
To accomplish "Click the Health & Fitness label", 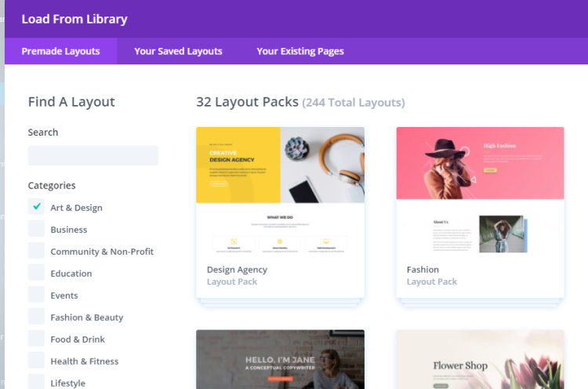I will (85, 362).
